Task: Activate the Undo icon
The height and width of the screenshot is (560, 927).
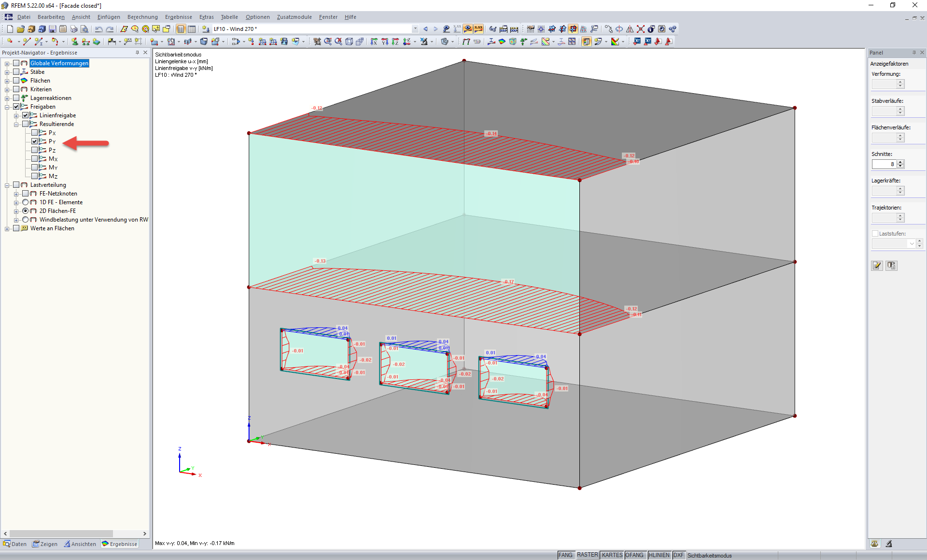Action: [98, 29]
